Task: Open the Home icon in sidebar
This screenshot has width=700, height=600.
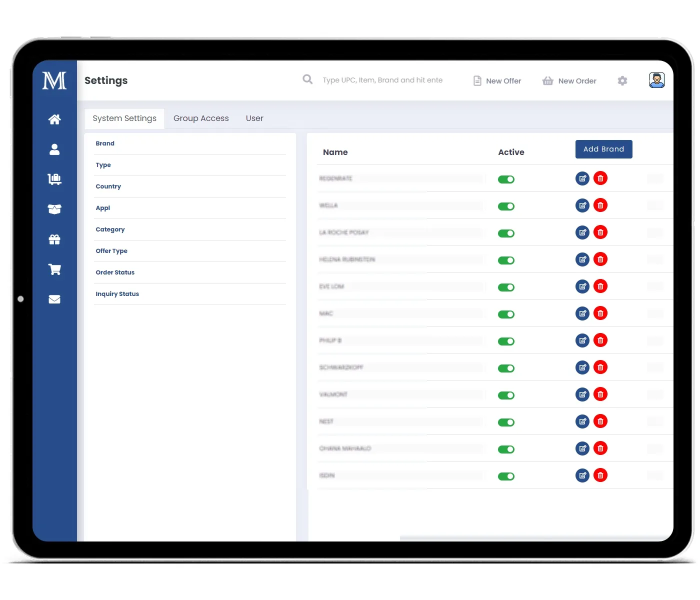Action: pos(54,119)
